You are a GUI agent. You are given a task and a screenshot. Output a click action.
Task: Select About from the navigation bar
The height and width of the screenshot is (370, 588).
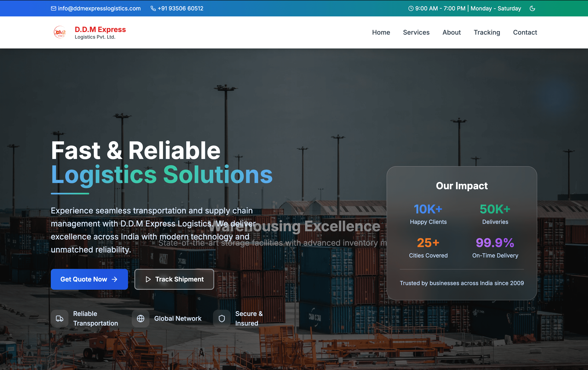click(x=452, y=32)
